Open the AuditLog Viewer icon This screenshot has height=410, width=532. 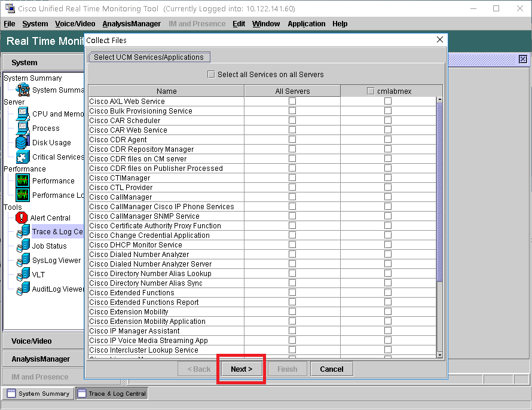click(x=23, y=289)
